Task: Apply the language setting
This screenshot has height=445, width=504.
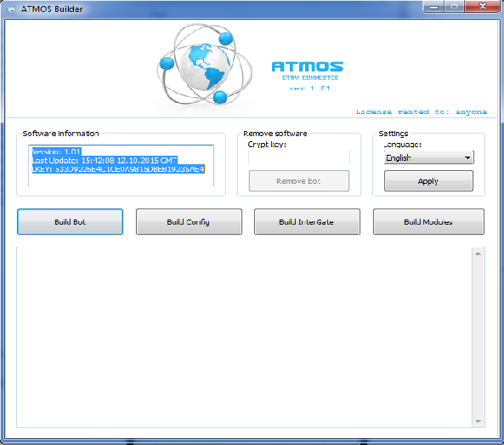Action: [428, 181]
